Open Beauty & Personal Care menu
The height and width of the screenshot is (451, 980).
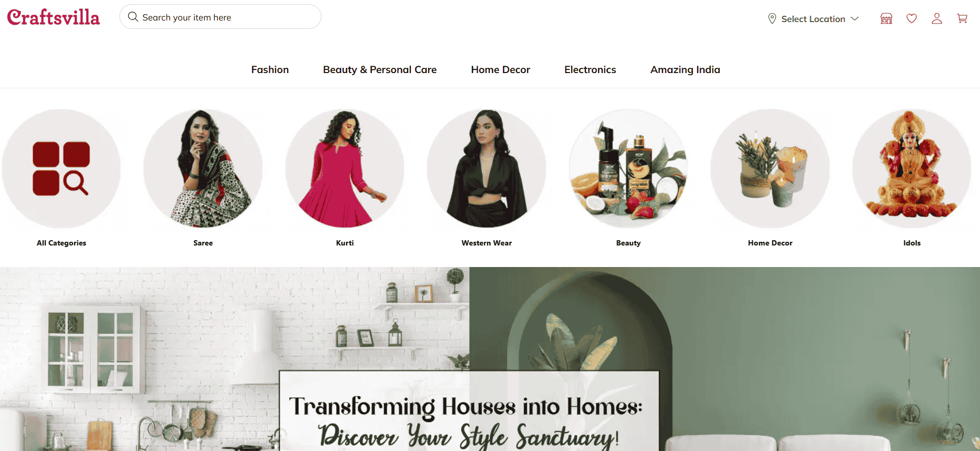point(380,69)
